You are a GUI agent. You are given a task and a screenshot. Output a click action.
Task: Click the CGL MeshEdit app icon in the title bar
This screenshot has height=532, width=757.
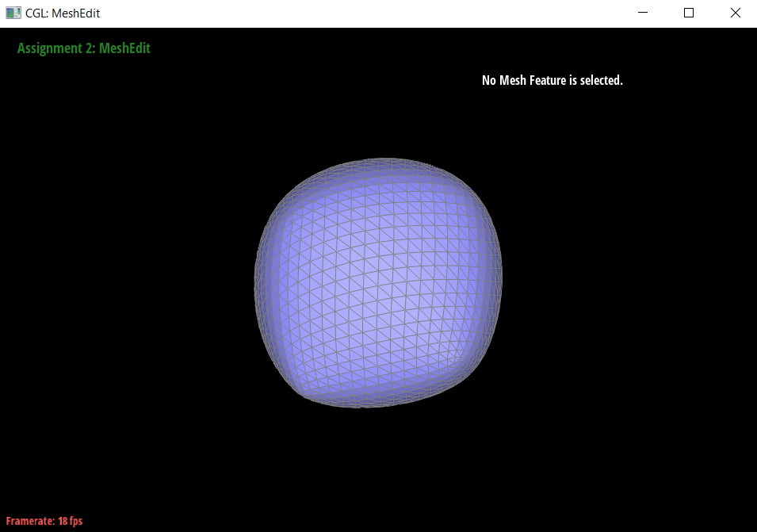pyautogui.click(x=13, y=13)
